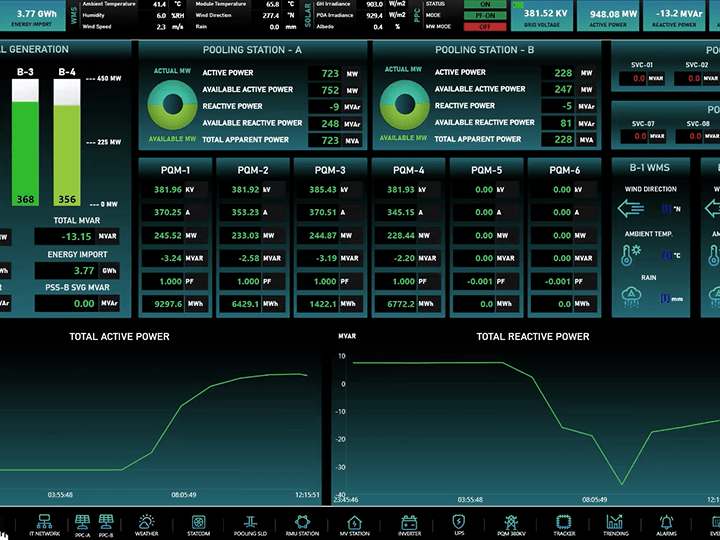The width and height of the screenshot is (720, 540).
Task: Open the UPS icon
Action: [x=459, y=525]
